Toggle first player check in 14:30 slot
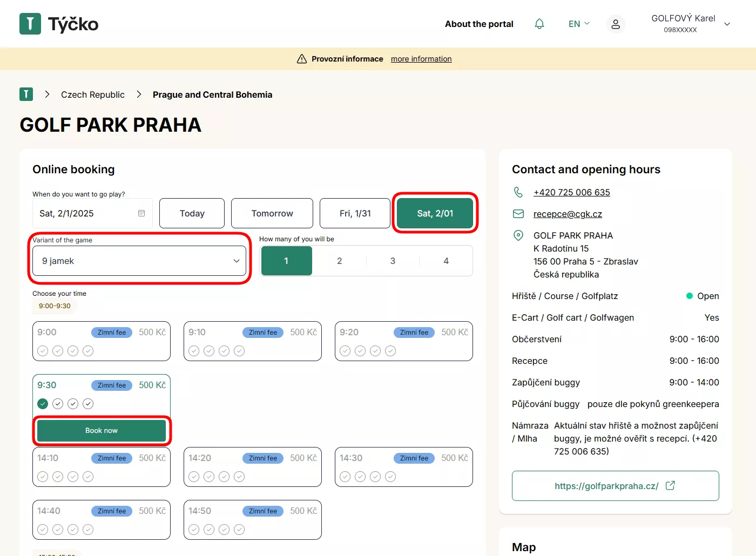 pyautogui.click(x=345, y=477)
